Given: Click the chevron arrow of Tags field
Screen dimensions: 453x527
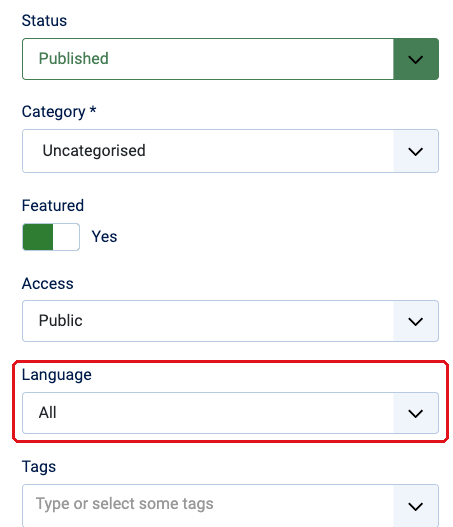Looking at the screenshot, I should coord(416,506).
